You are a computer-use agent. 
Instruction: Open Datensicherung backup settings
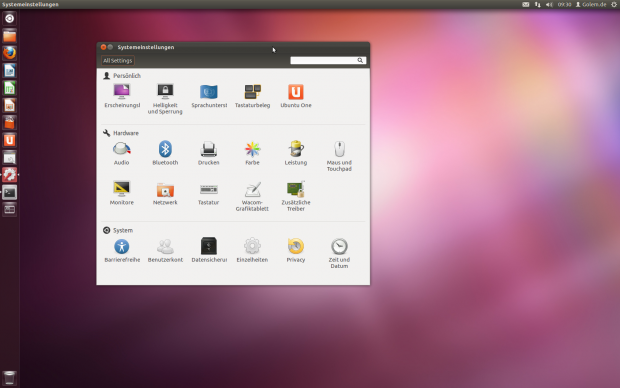[209, 250]
